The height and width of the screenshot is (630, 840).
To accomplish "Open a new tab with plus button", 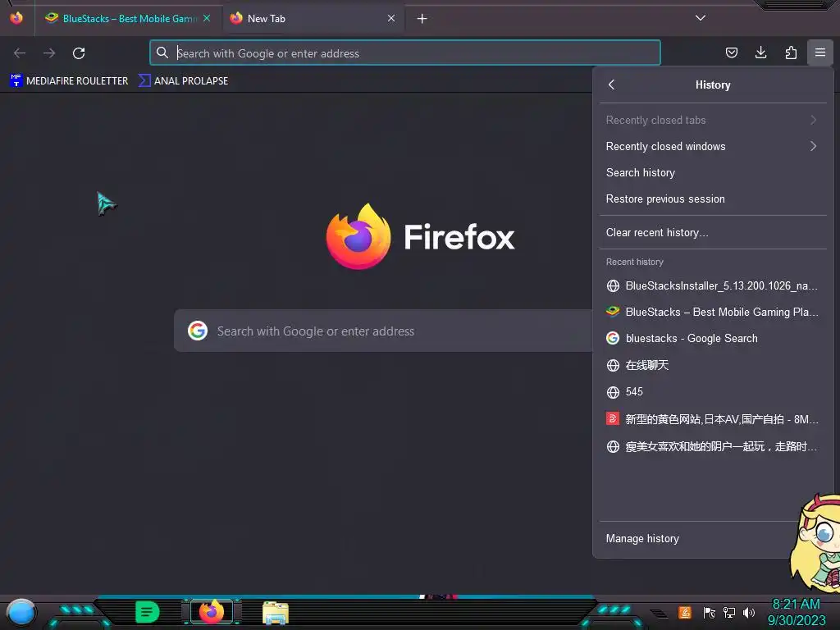I will click(422, 19).
